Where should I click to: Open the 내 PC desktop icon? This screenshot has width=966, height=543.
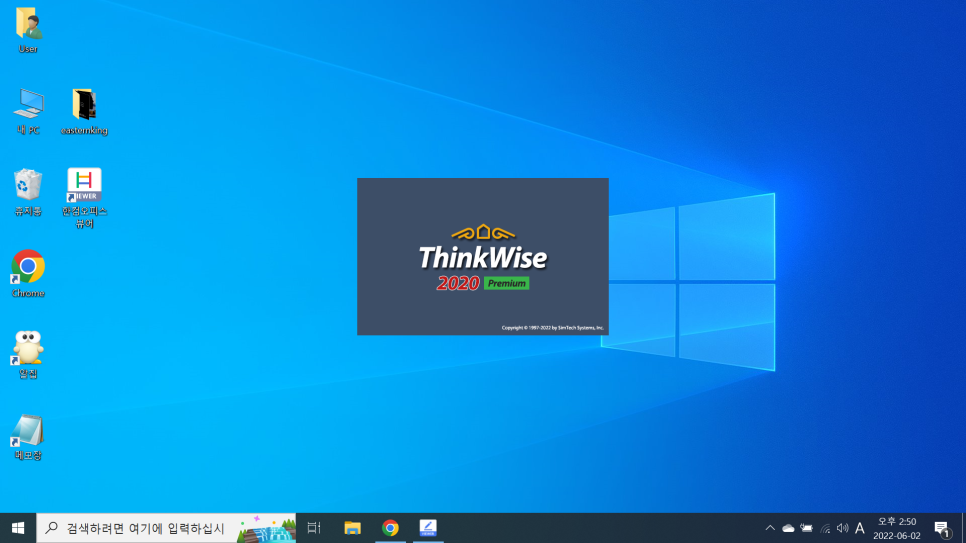tap(28, 112)
